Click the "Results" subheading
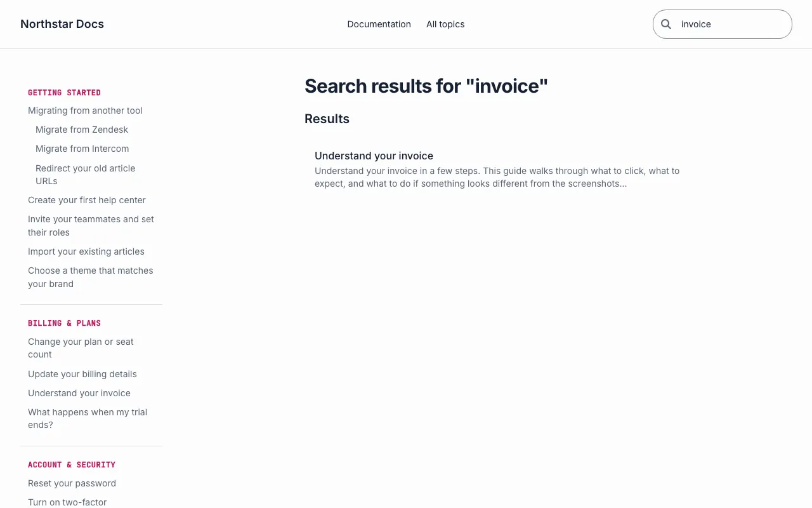 click(x=327, y=119)
